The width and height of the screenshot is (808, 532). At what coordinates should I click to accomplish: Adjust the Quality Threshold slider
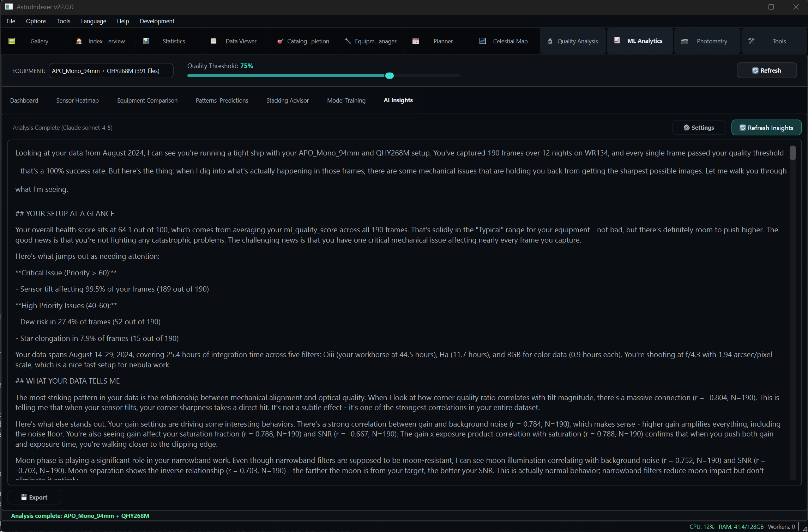tap(389, 75)
